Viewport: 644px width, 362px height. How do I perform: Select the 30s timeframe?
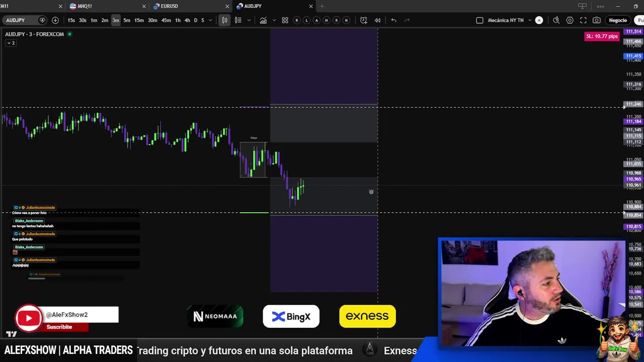[x=83, y=20]
